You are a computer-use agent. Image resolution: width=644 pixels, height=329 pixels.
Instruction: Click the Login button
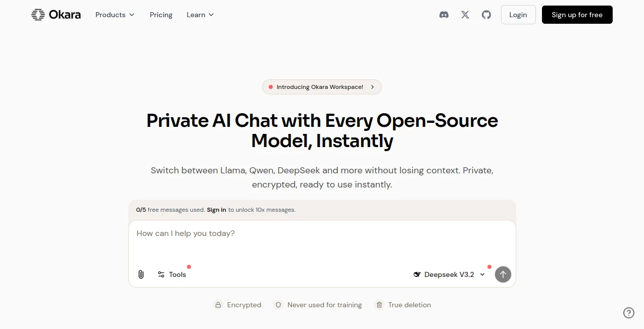tap(518, 15)
